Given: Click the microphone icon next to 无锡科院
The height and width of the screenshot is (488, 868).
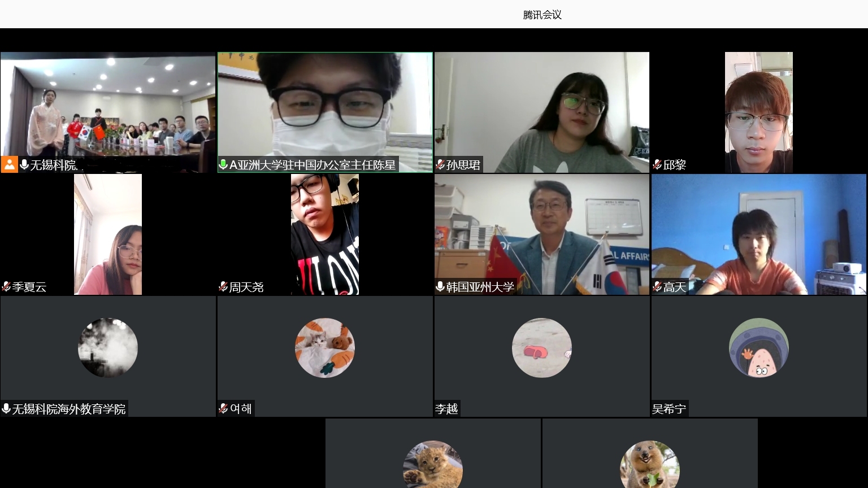Looking at the screenshot, I should [24, 164].
